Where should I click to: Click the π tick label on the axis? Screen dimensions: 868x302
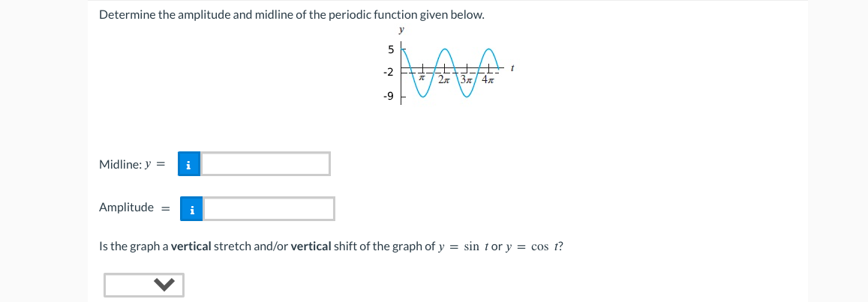click(422, 79)
